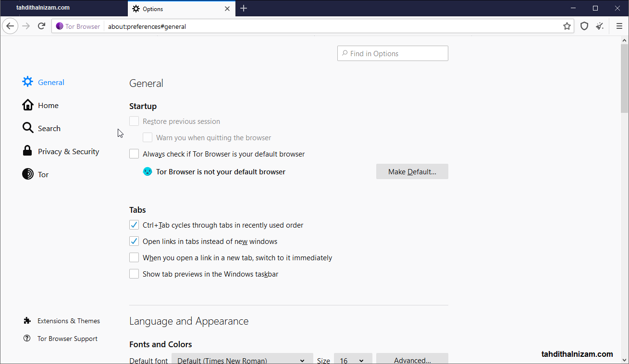629x364 pixels.
Task: Open the Extensions & Themes link
Action: point(69,321)
